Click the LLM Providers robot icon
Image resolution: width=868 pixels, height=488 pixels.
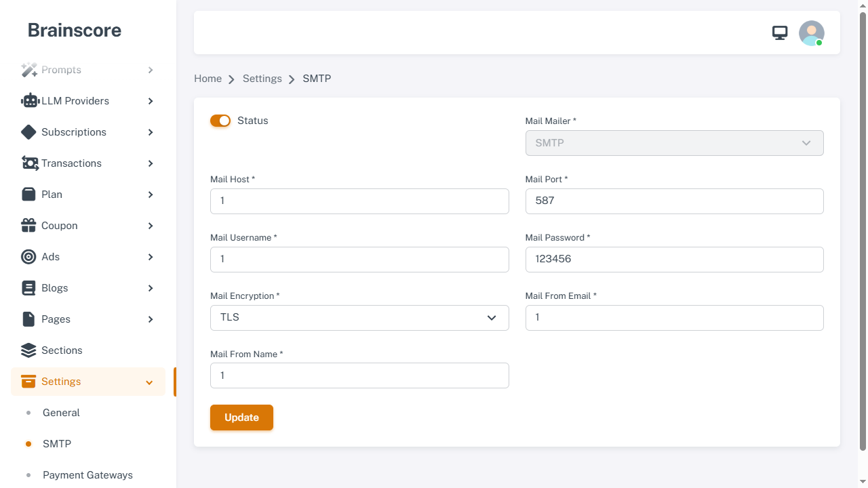pyautogui.click(x=30, y=101)
